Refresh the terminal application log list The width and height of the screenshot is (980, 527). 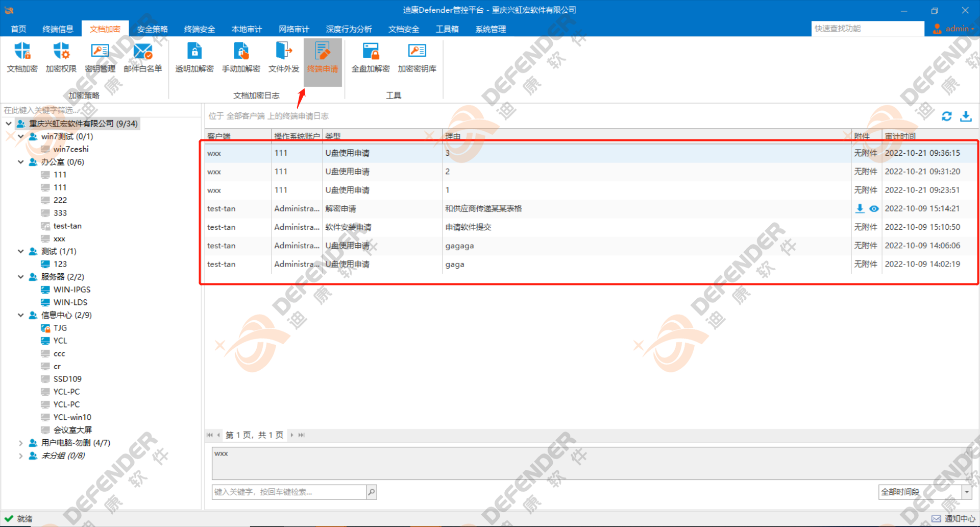point(946,116)
